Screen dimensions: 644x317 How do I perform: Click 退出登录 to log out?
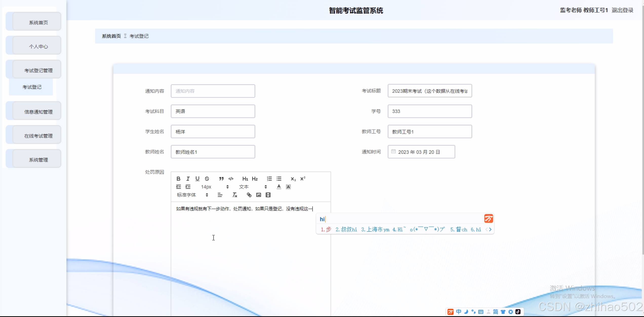[622, 10]
